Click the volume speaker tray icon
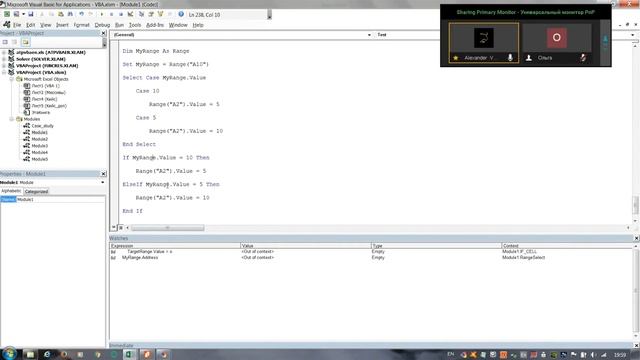Viewport: 640px width, 360px height. click(x=593, y=355)
